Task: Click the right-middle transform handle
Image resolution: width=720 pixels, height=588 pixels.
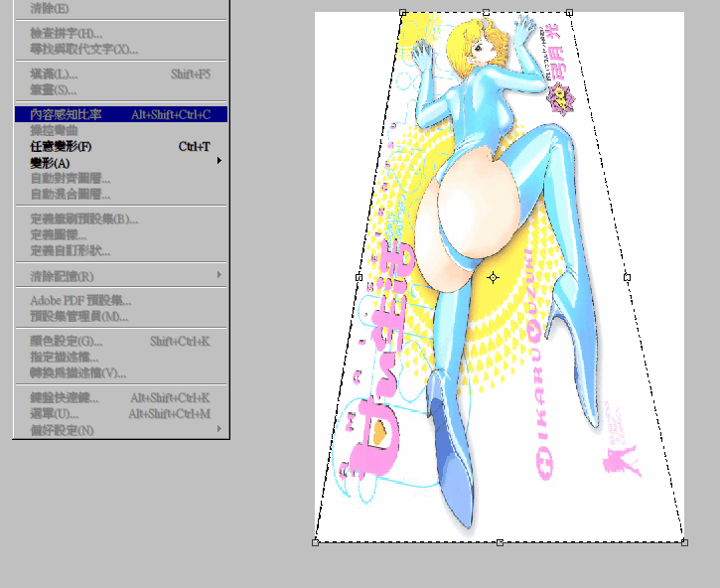Action: pos(627,277)
